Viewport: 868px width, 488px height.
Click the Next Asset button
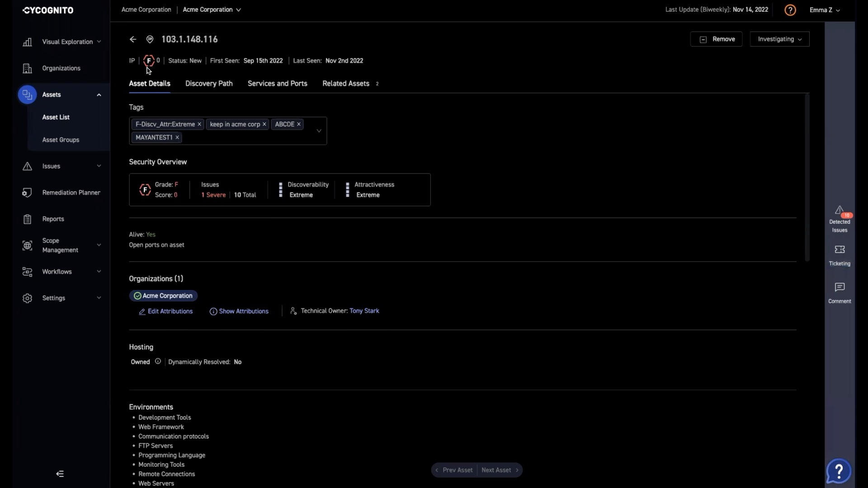click(500, 470)
